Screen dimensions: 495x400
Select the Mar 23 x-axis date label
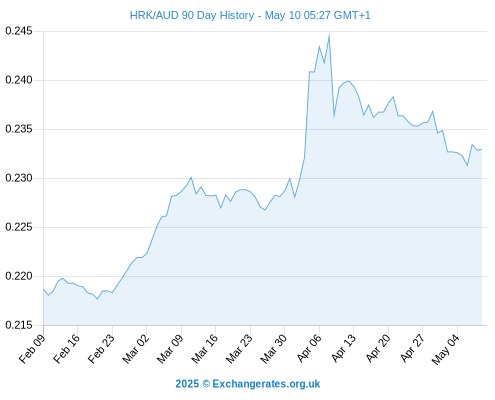pyautogui.click(x=239, y=349)
